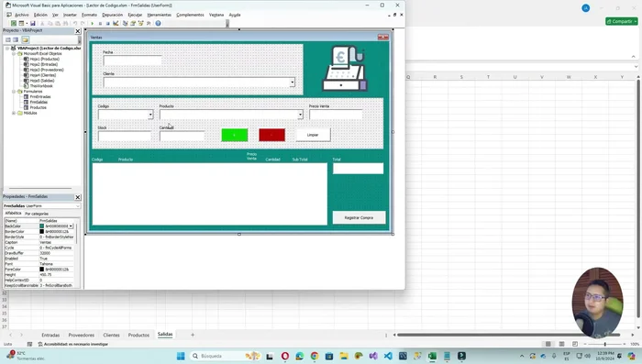This screenshot has width=642, height=364.
Task: Click the Insert UserForm toolbar icon
Action: pyautogui.click(x=21, y=23)
